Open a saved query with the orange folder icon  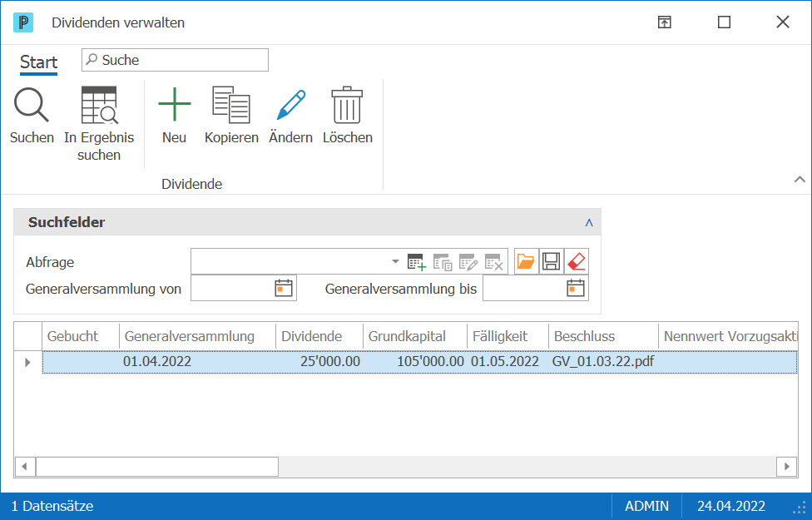(x=526, y=261)
